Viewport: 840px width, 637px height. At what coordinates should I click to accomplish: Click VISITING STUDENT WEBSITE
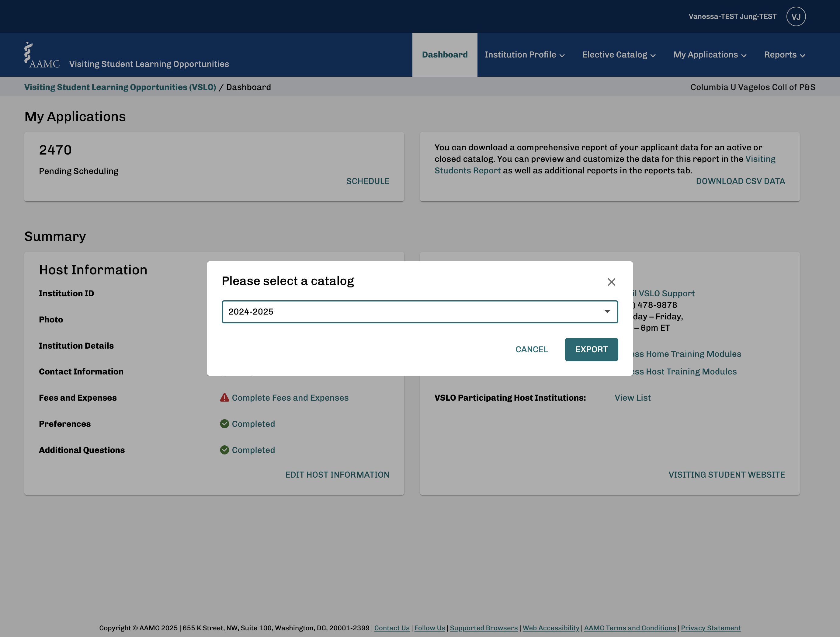tap(727, 475)
